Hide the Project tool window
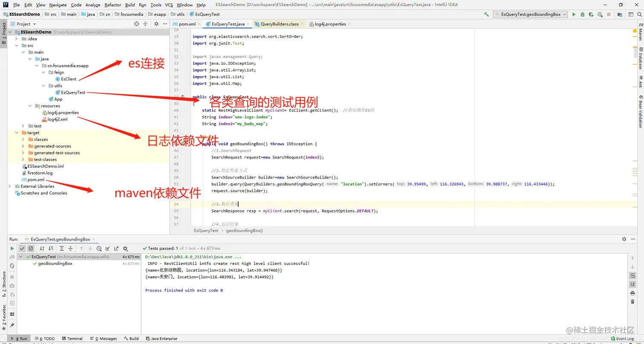 coord(165,24)
